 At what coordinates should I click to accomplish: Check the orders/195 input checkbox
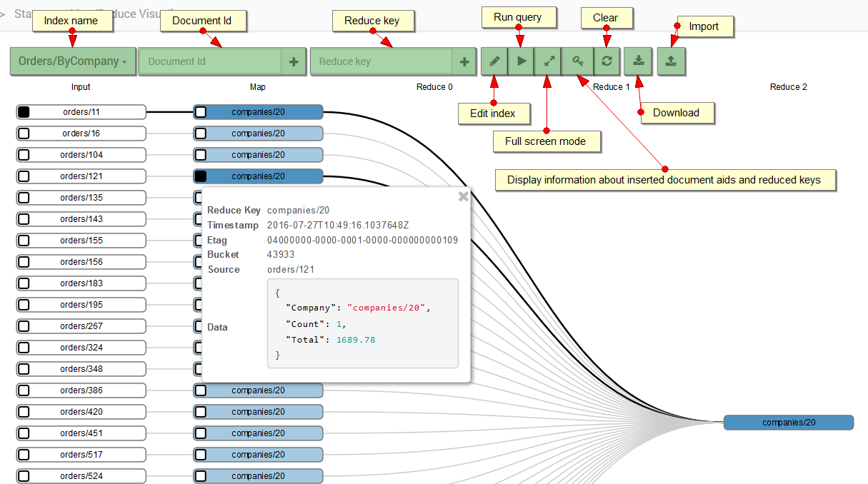pyautogui.click(x=24, y=305)
